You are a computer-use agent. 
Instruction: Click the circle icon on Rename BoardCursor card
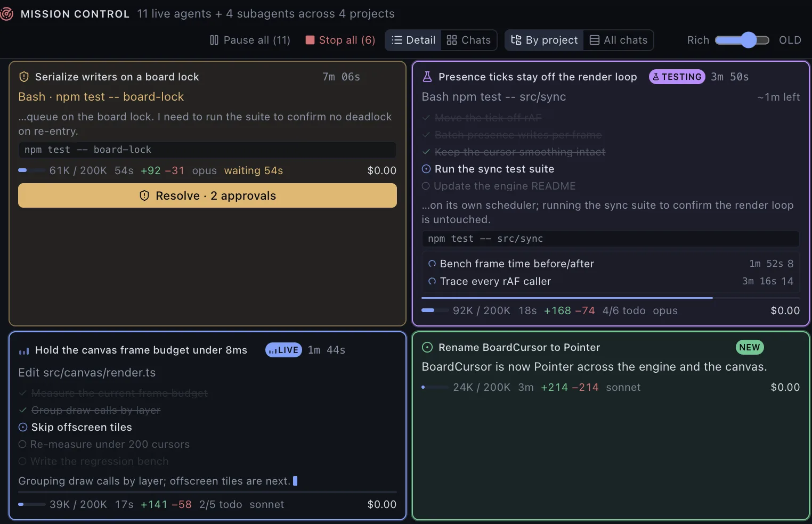(427, 347)
